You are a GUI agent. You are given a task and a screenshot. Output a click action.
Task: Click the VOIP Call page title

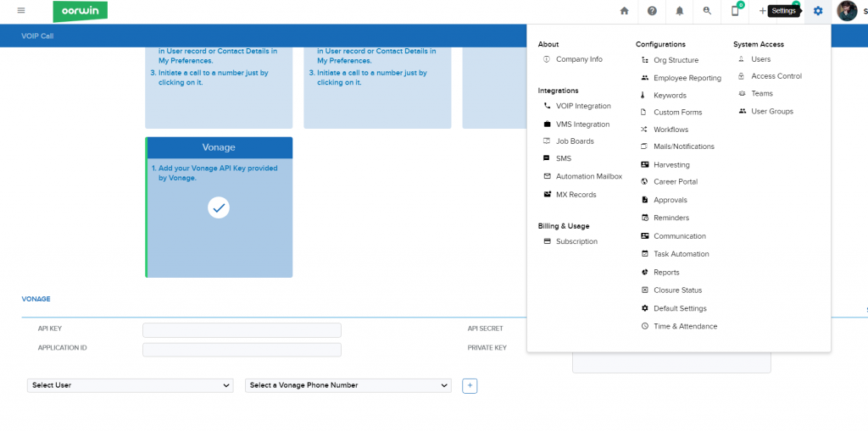click(x=37, y=36)
